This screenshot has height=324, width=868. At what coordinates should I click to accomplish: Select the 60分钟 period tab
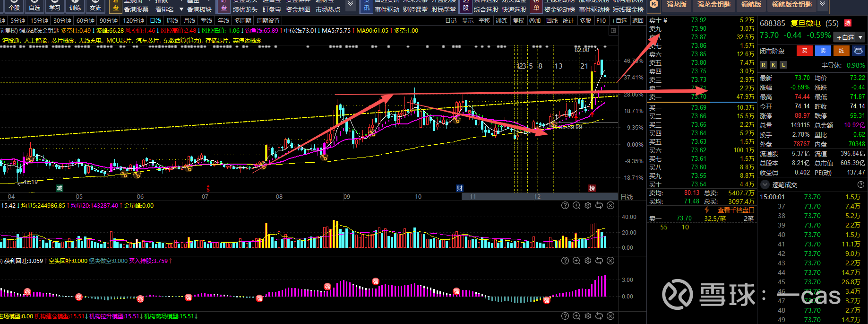point(86,21)
